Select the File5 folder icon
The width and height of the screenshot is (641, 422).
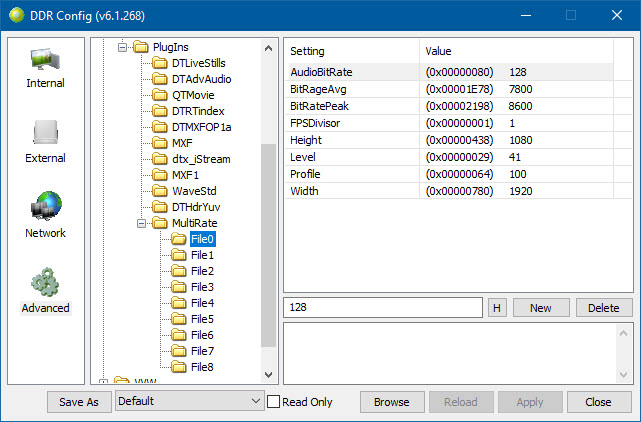point(179,319)
